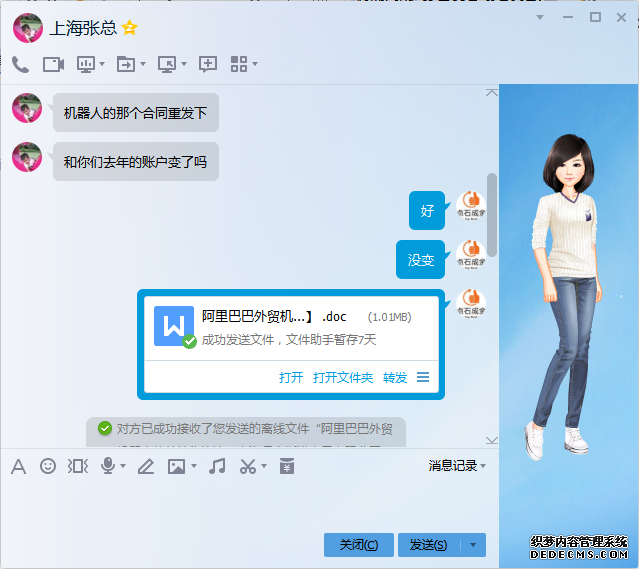Open 消息记录 message history
This screenshot has height=569, width=639.
coord(452,465)
